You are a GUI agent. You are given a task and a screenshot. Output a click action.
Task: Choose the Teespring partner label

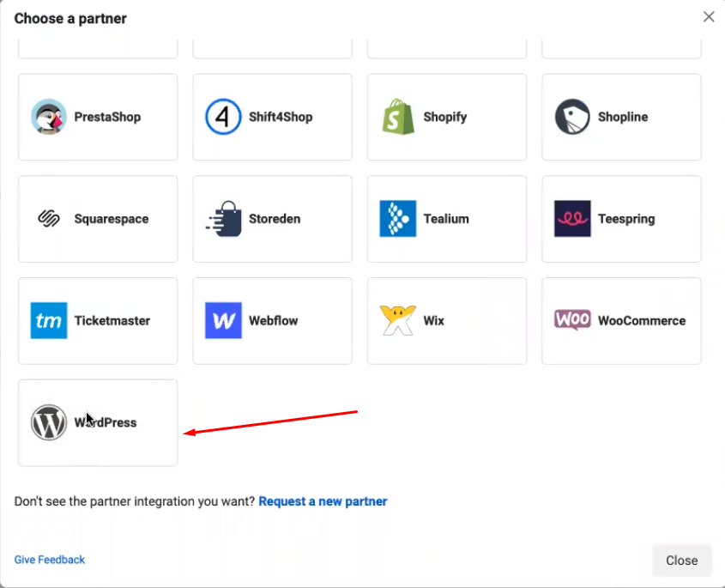(x=626, y=219)
